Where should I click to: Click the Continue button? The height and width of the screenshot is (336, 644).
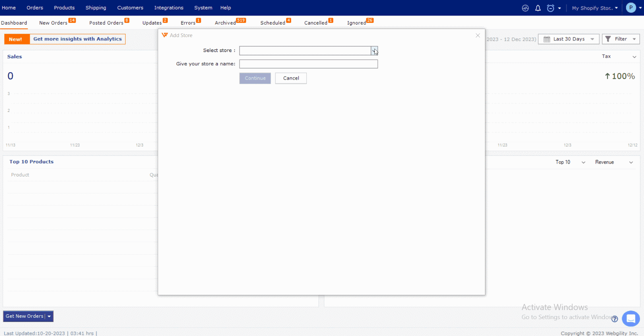pyautogui.click(x=255, y=78)
